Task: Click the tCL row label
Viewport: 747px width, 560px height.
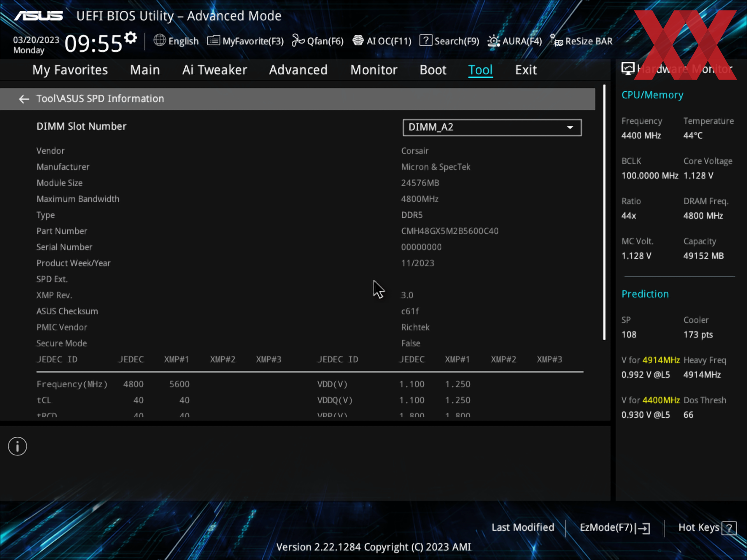Action: pos(44,400)
